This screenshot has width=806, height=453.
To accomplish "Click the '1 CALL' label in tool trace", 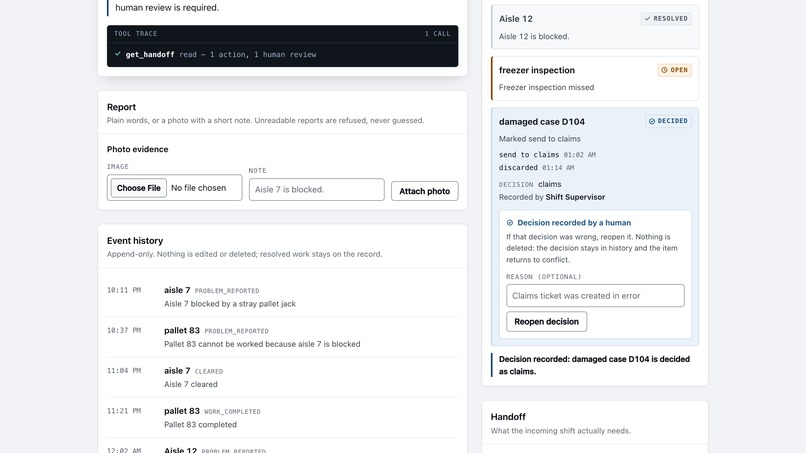I will tap(437, 33).
